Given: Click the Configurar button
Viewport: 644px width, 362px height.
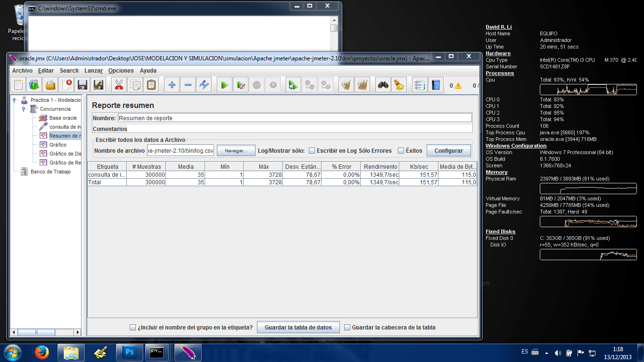Looking at the screenshot, I should coord(448,151).
